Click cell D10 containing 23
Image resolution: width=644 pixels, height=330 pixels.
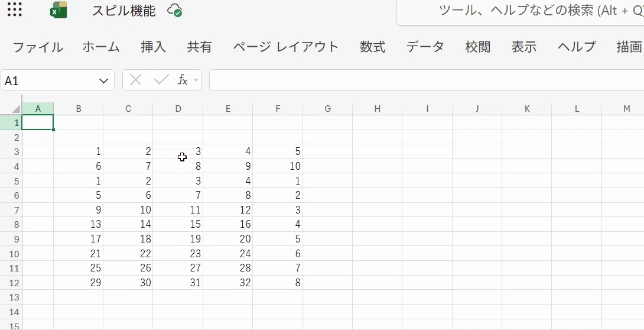click(178, 254)
